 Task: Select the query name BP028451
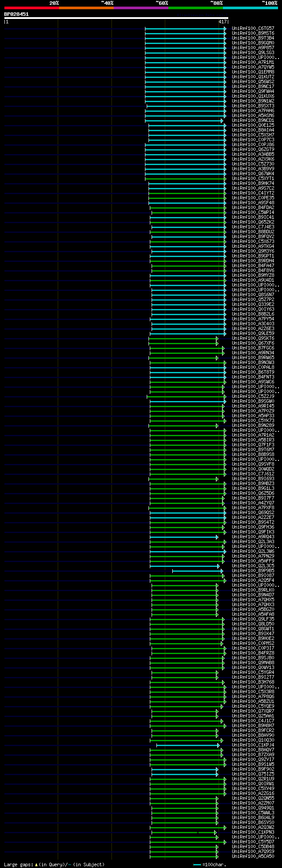tap(16, 14)
